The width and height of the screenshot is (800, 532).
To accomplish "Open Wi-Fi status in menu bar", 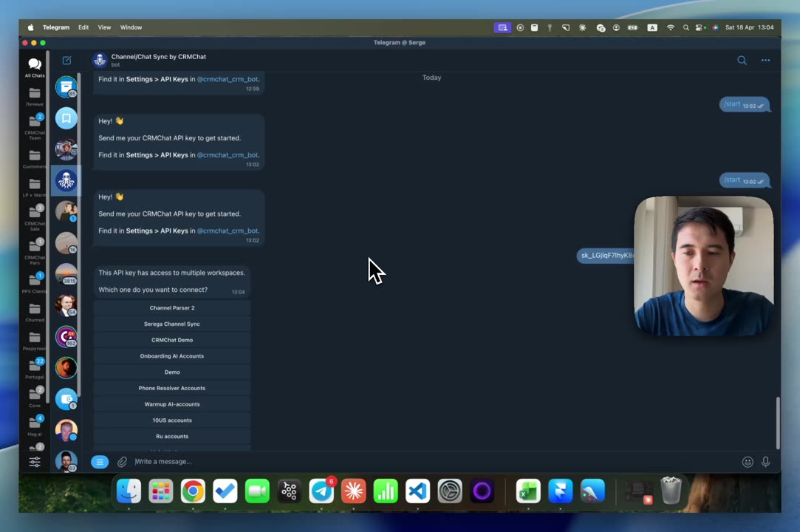I will 671,27.
